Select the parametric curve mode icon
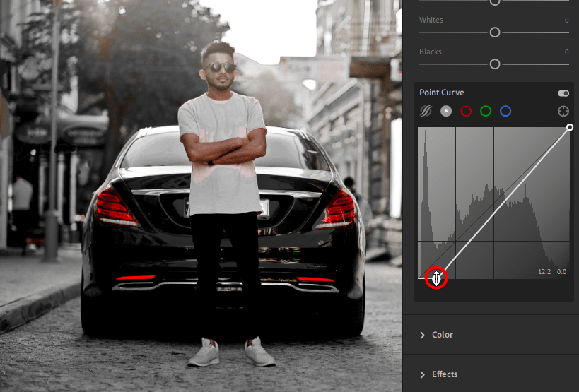This screenshot has height=392, width=579. tap(426, 111)
